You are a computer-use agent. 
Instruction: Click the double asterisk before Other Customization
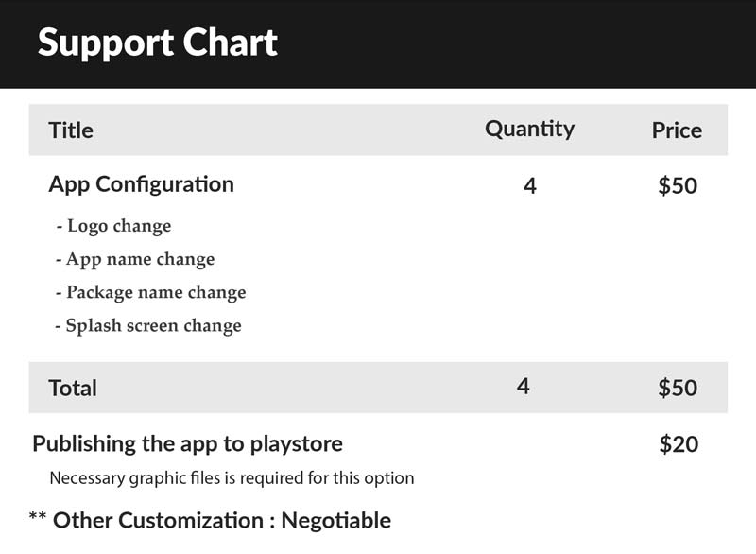(38, 516)
